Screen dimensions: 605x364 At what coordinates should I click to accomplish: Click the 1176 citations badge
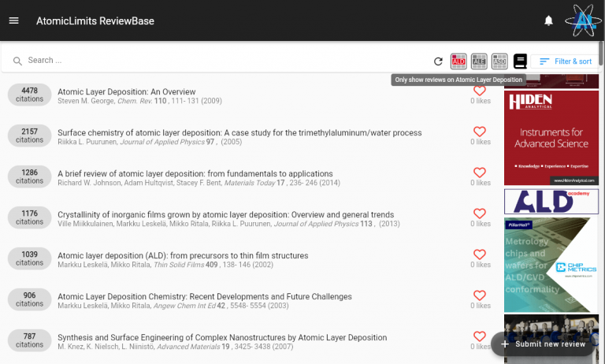pos(29,217)
